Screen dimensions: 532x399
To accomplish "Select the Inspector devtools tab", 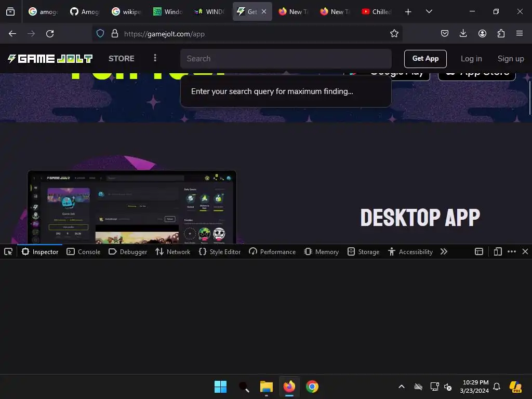I will click(x=40, y=252).
